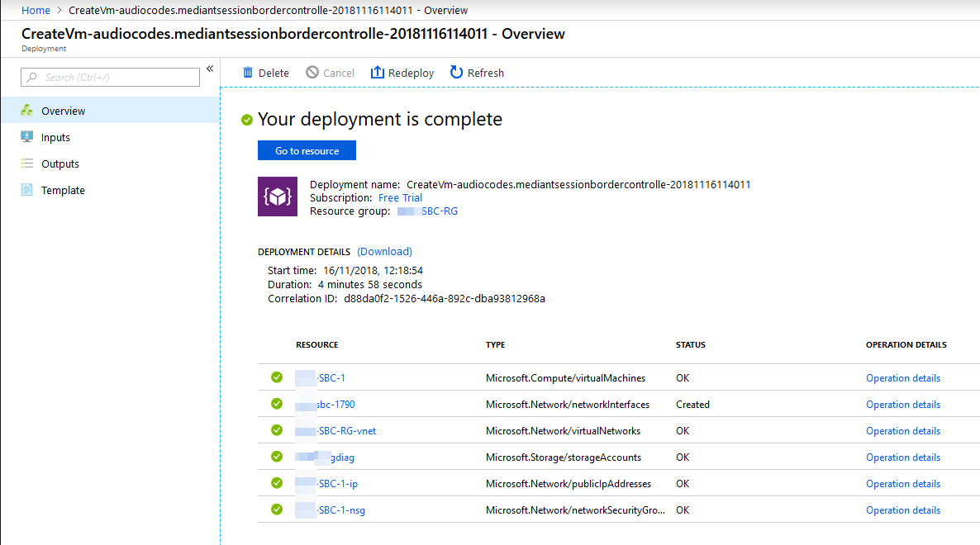Open the SBC-RG resource group link
The width and height of the screenshot is (980, 545).
tap(427, 211)
